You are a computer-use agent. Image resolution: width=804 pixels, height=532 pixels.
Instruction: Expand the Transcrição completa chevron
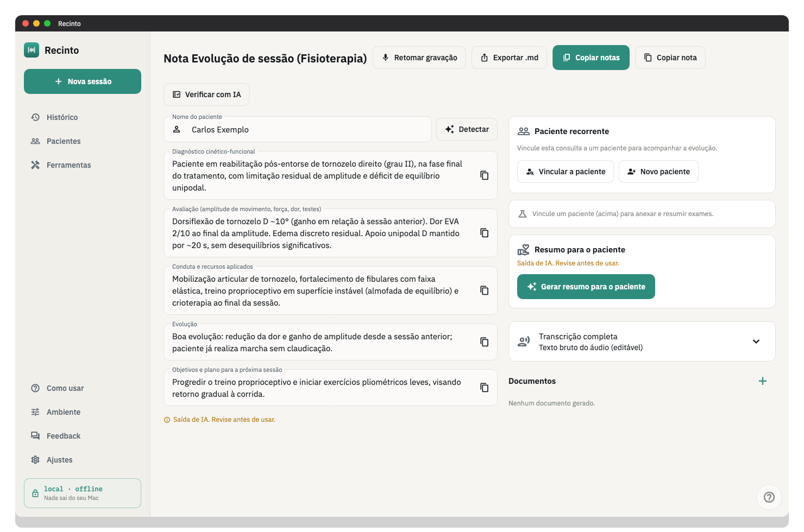[x=756, y=341]
